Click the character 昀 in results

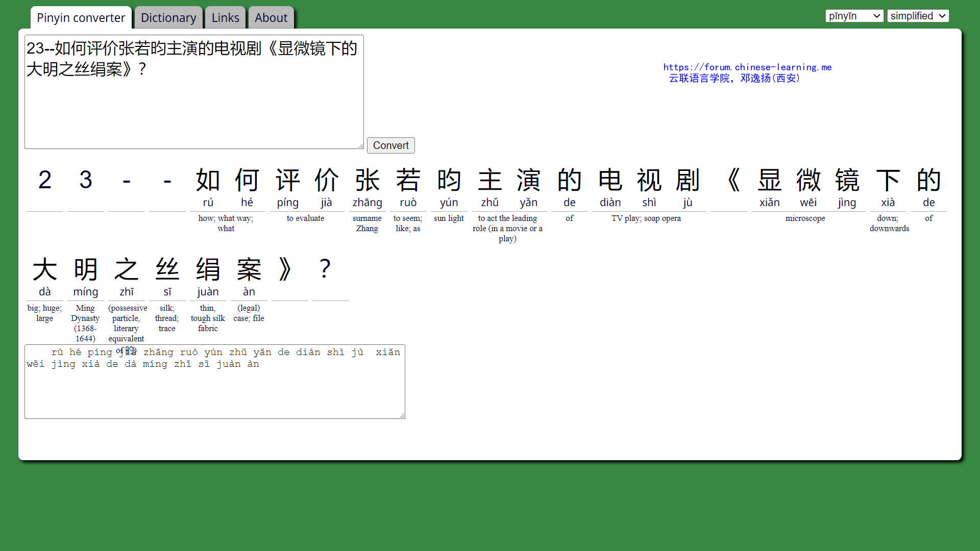click(449, 180)
